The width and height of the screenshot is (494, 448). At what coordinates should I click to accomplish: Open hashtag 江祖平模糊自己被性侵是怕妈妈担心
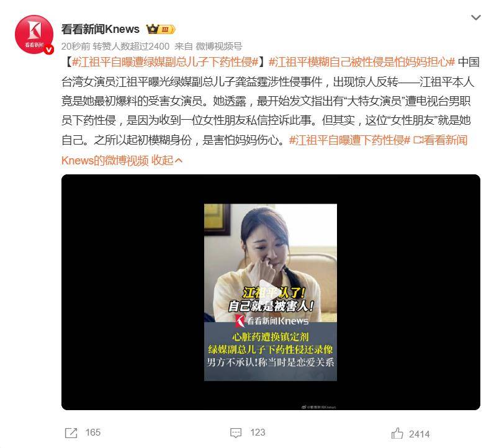coord(362,62)
